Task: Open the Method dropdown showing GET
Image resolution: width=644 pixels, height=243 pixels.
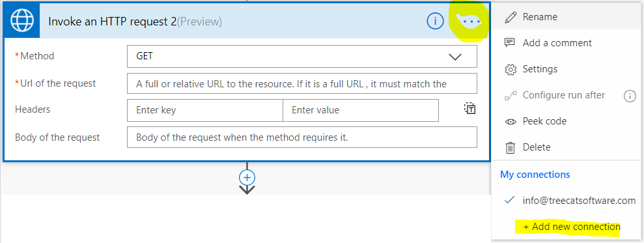Action: (302, 56)
